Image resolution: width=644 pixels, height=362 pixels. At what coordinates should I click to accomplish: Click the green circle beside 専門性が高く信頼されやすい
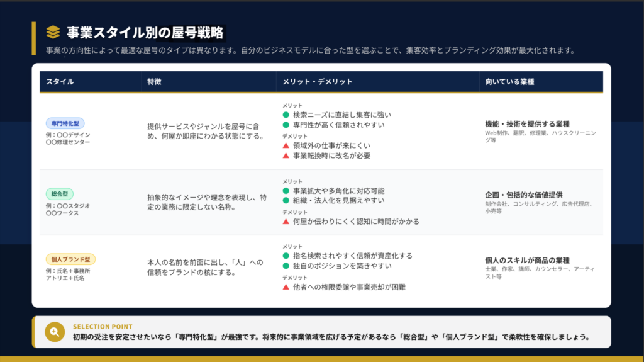pyautogui.click(x=286, y=125)
